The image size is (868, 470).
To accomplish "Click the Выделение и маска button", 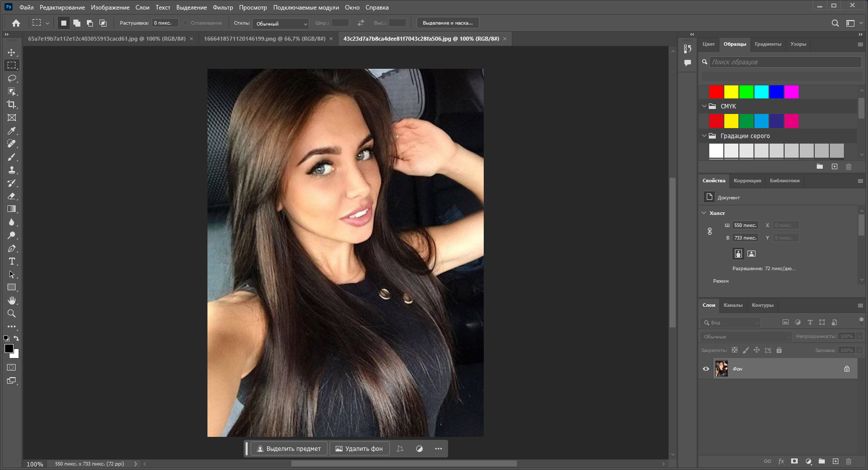I will [448, 23].
